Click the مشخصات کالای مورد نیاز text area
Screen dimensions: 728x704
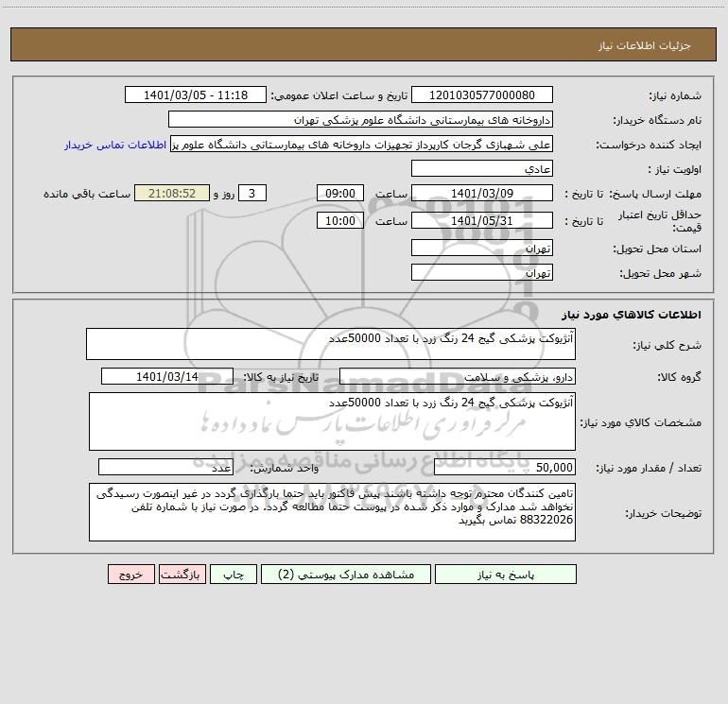pyautogui.click(x=332, y=421)
